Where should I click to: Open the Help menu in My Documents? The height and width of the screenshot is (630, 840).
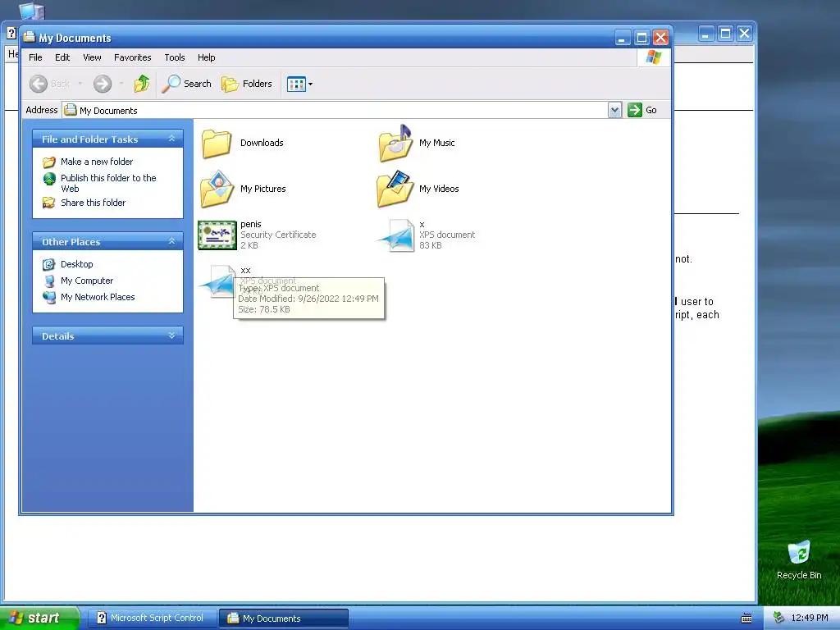[206, 57]
